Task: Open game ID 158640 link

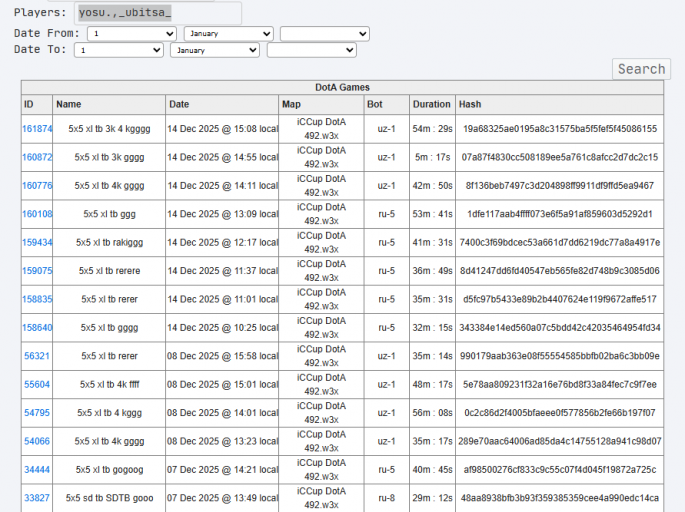Action: point(37,328)
